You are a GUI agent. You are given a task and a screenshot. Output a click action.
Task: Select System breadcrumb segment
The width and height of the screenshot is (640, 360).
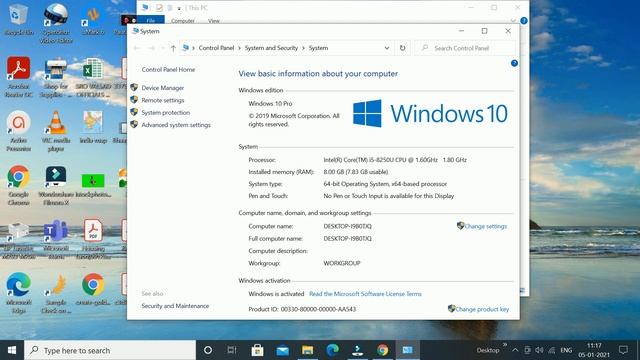318,48
